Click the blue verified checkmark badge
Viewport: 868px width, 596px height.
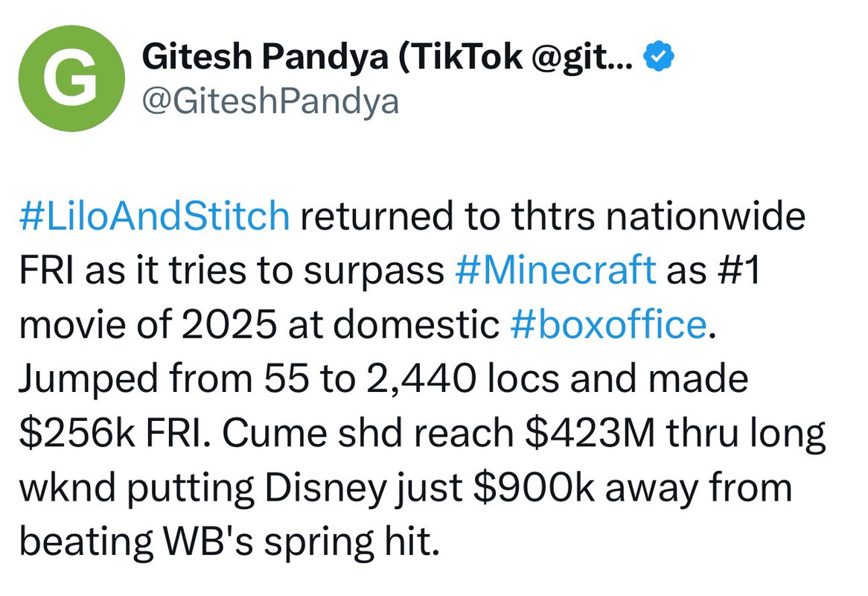[658, 57]
